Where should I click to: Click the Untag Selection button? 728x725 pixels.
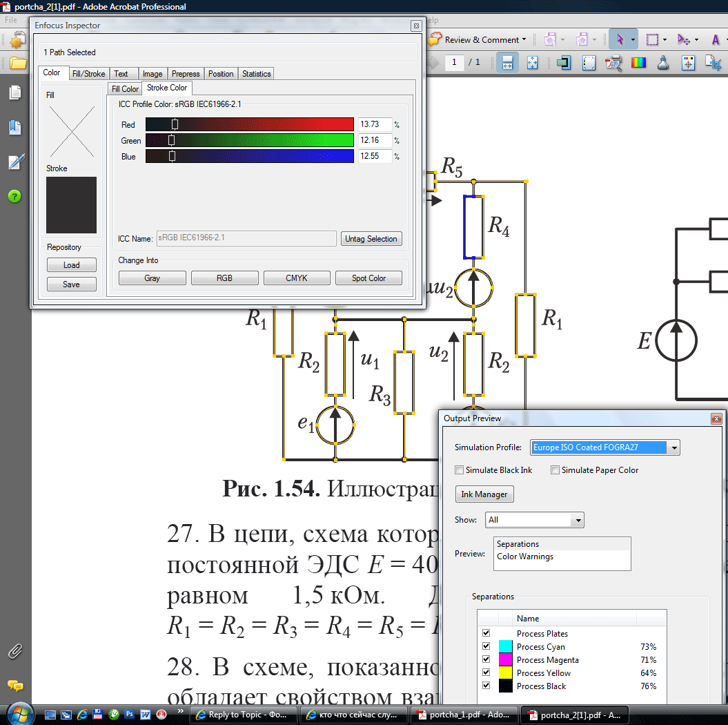371,239
